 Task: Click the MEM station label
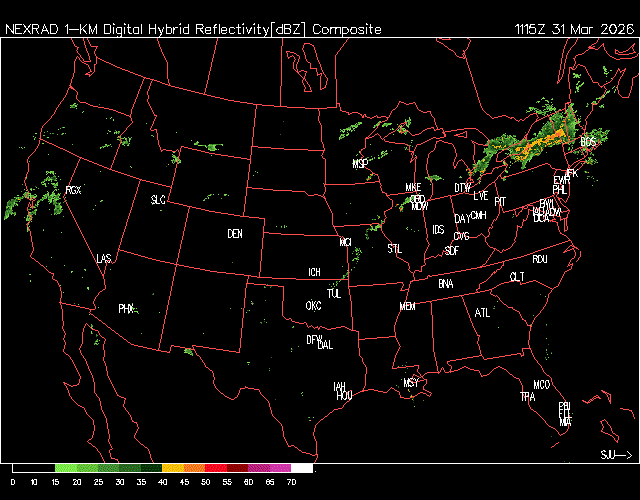coord(407,306)
